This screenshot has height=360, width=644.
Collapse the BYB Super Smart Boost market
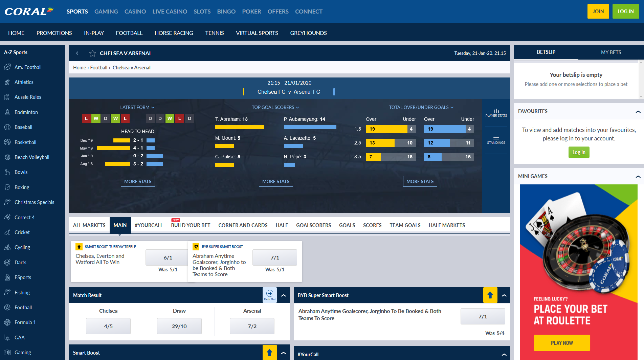coord(504,295)
